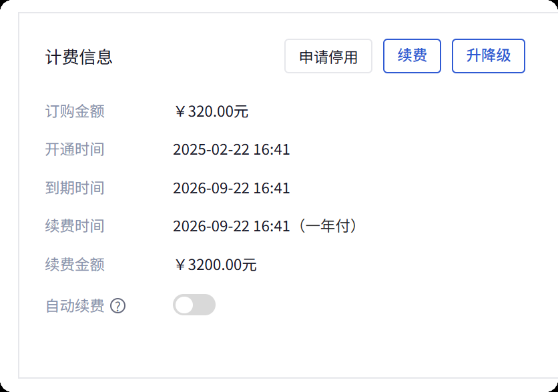Enable the 自动续费 auto-renewal switch
This screenshot has width=558, height=392.
[194, 305]
